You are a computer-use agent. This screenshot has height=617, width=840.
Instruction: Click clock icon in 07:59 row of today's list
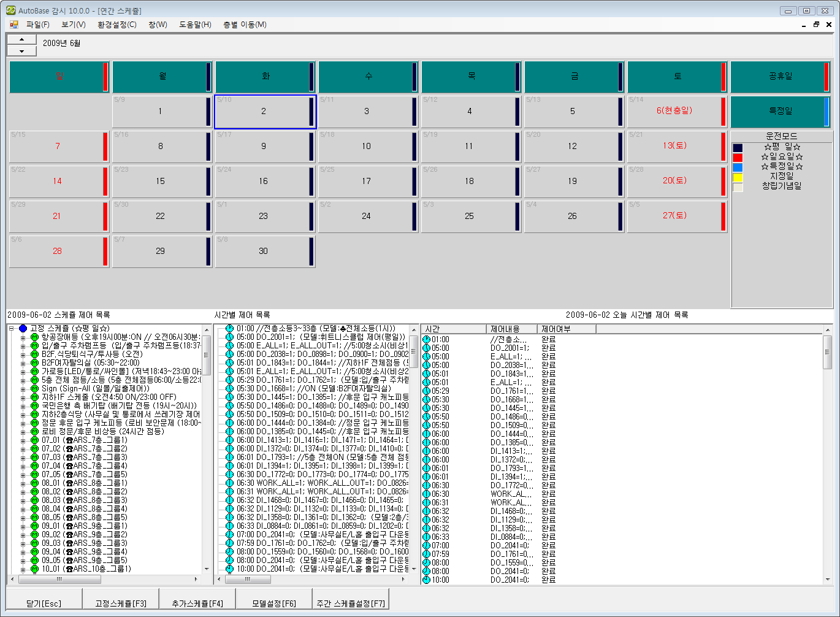tap(427, 554)
